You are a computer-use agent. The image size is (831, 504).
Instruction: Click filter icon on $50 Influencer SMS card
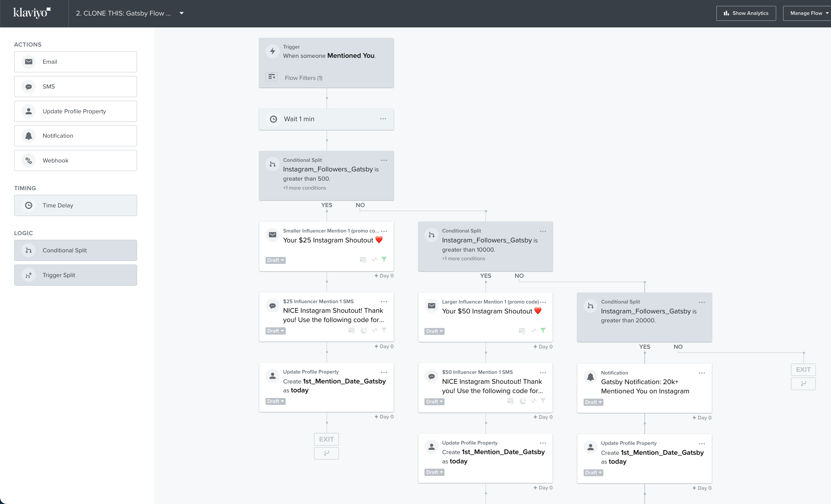[x=543, y=401]
